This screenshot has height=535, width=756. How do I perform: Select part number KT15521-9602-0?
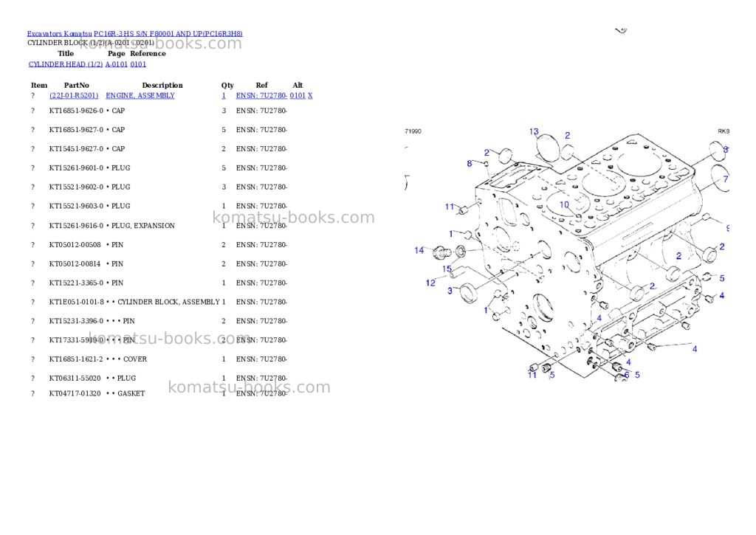76,187
